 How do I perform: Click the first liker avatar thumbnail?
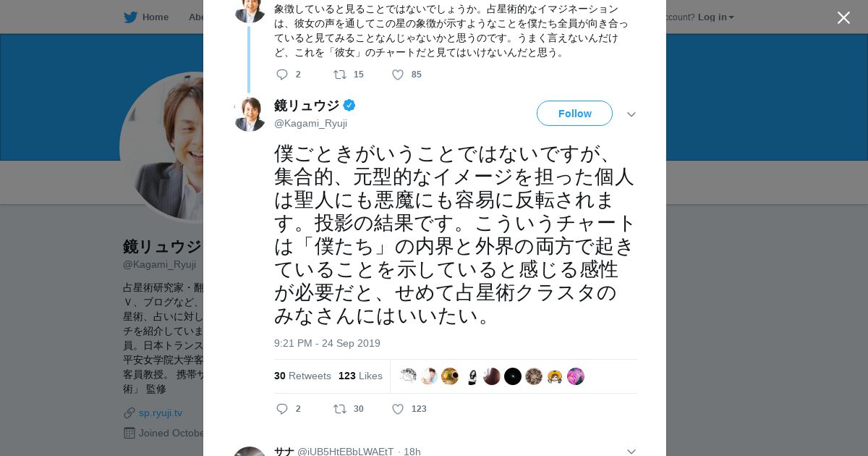point(409,376)
